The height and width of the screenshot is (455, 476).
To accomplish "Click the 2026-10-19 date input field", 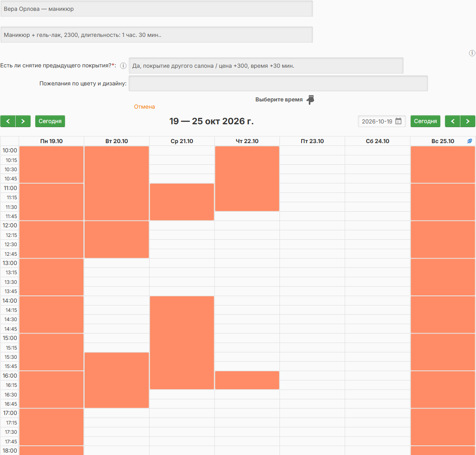I will click(x=382, y=121).
